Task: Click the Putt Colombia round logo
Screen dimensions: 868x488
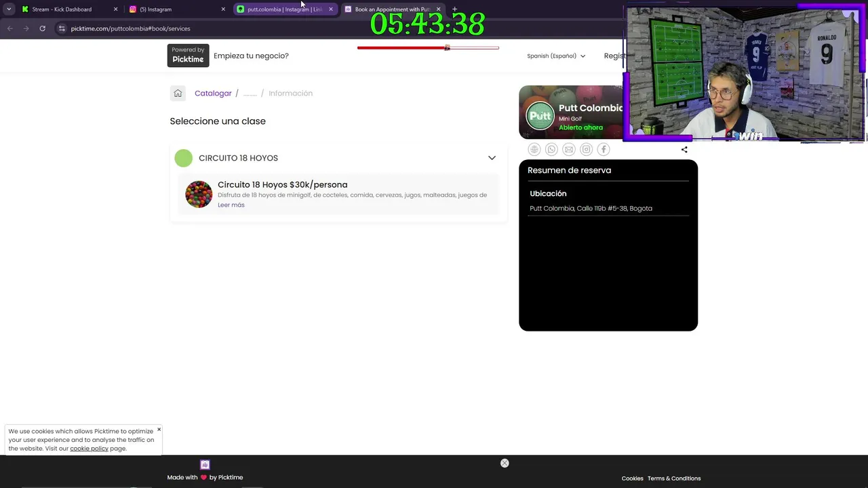Action: point(540,115)
